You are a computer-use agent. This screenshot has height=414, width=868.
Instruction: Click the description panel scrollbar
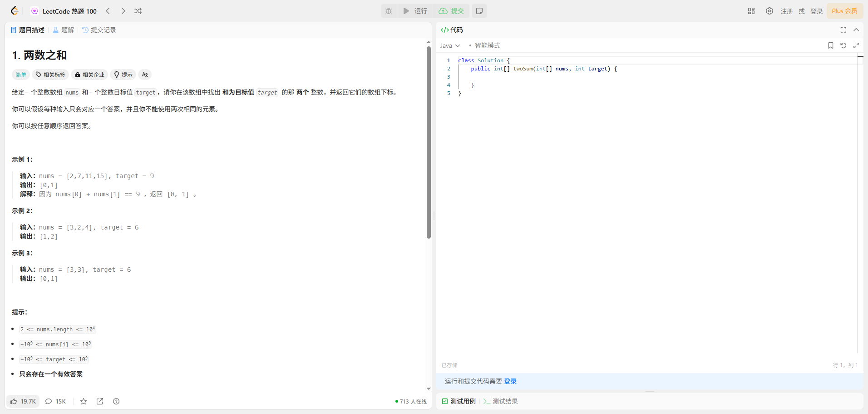tap(429, 142)
